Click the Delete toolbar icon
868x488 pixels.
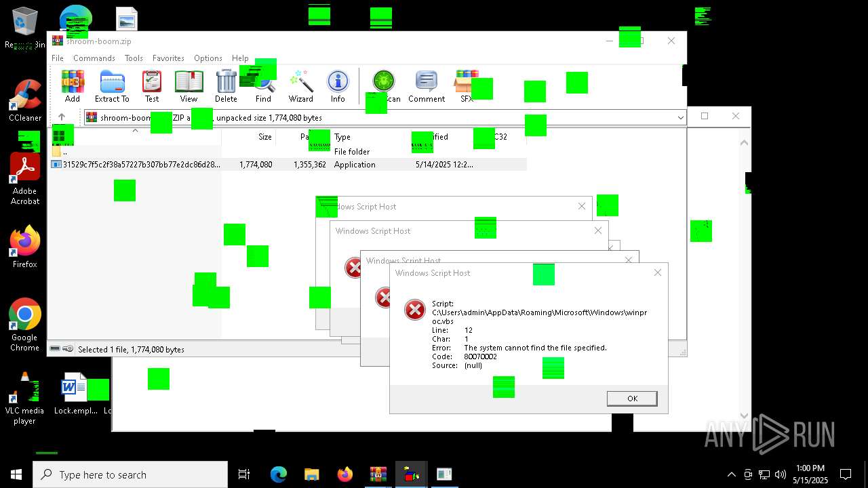[x=226, y=86]
